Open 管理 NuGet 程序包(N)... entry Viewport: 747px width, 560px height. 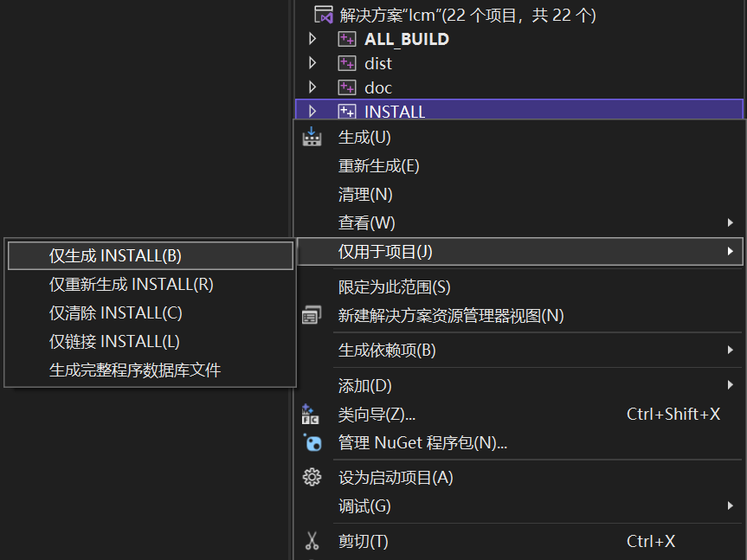coord(519,443)
